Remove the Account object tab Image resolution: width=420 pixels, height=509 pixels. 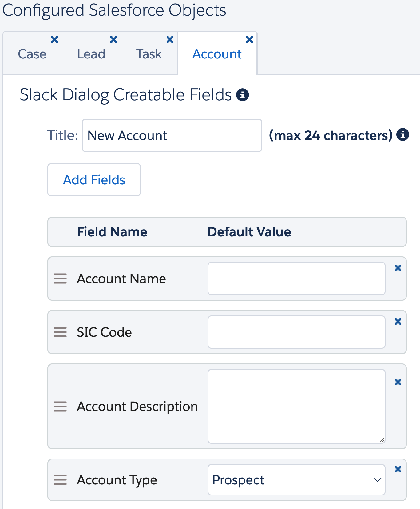[x=249, y=39]
